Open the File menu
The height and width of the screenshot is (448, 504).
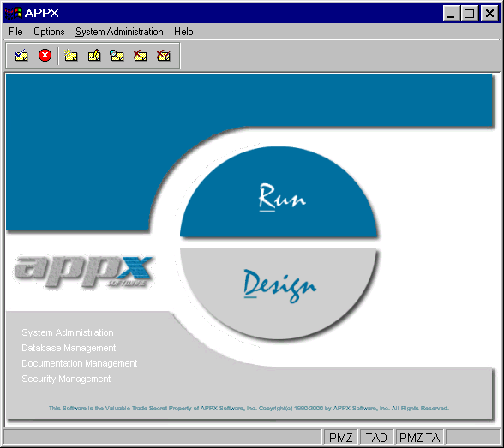[15, 32]
